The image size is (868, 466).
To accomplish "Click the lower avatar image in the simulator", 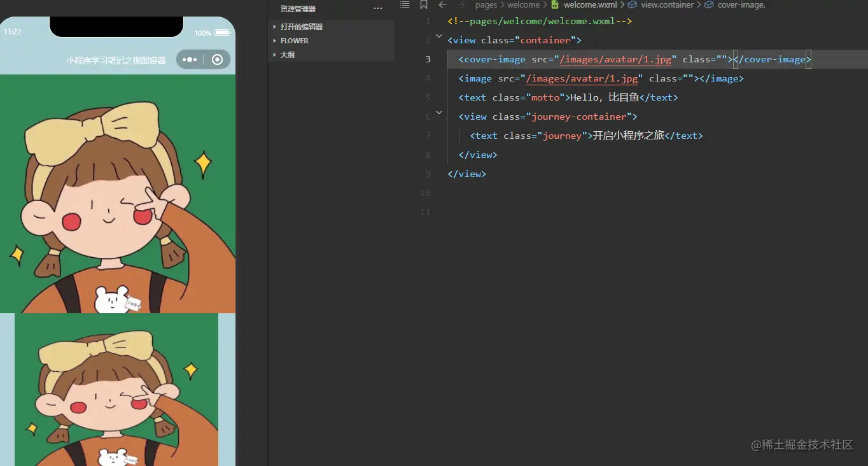I will [x=116, y=390].
